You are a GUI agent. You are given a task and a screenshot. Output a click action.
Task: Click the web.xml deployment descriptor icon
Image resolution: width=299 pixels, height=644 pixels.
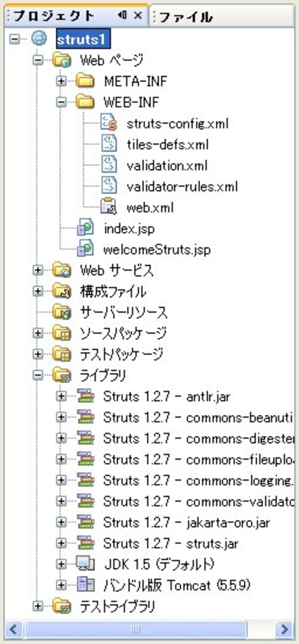(109, 207)
